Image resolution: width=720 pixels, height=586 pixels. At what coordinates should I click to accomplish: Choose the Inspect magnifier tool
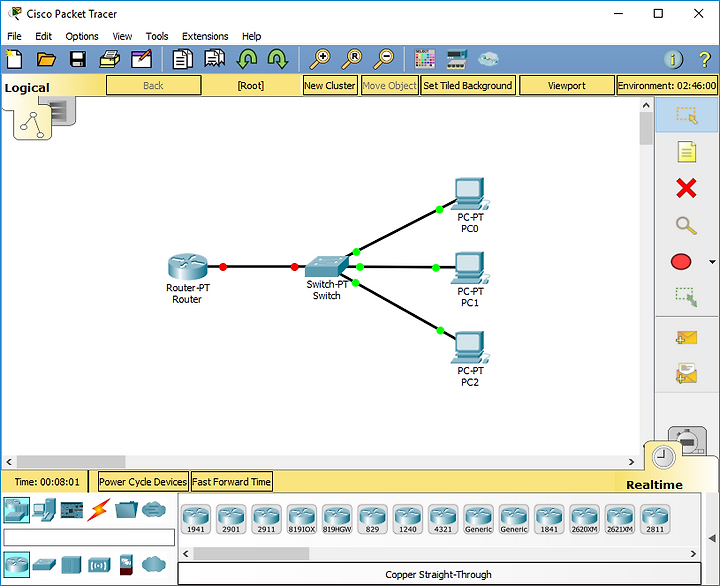click(686, 225)
